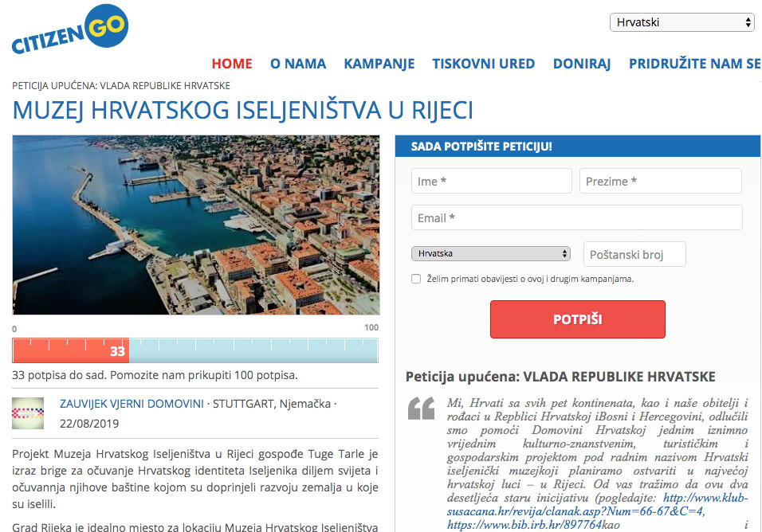Screen dimensions: 762x532
Task: Open the O NAMA menu page
Action: point(298,64)
